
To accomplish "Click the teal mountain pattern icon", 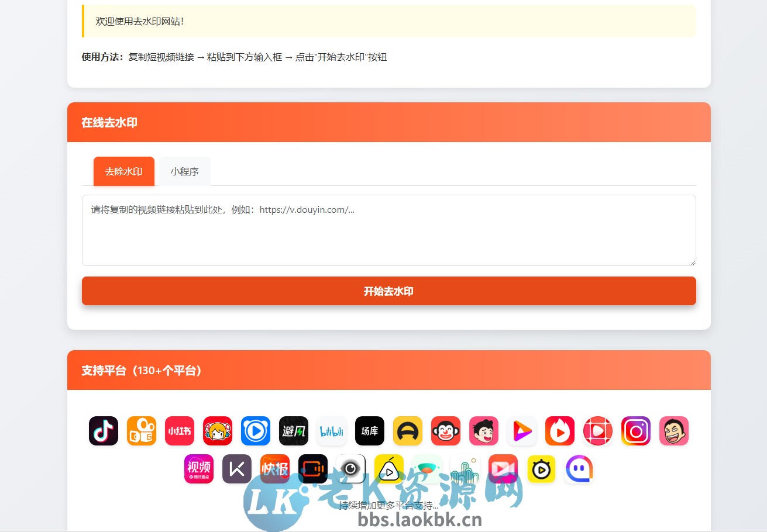I will 465,469.
